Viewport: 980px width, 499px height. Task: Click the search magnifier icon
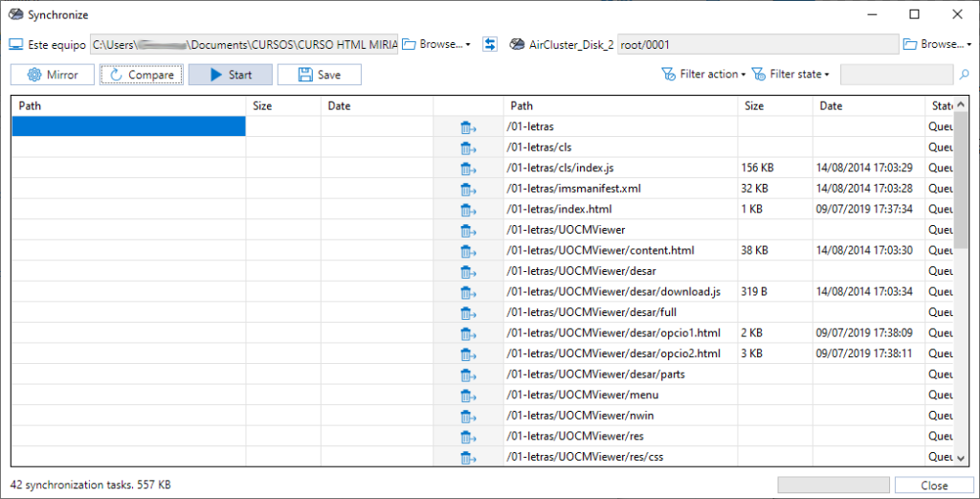(x=965, y=75)
